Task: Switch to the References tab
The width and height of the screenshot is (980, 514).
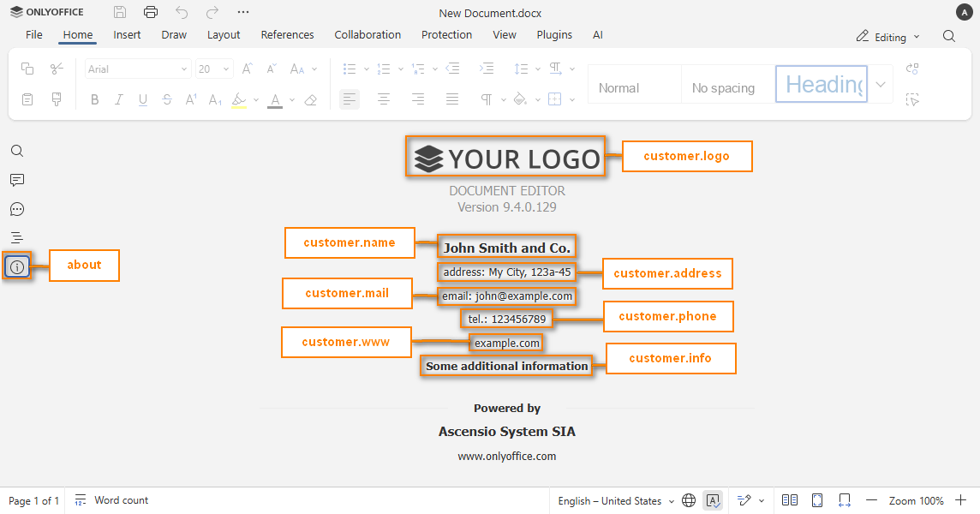Action: coord(288,35)
